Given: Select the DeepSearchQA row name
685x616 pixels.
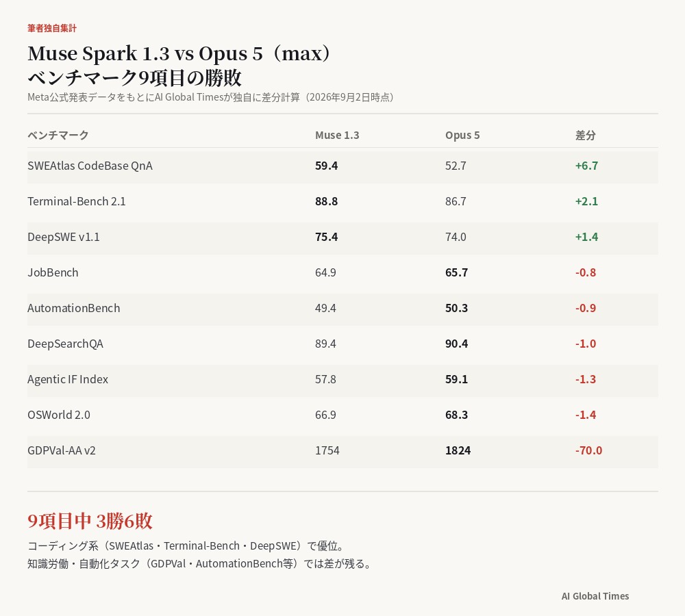Looking at the screenshot, I should tap(66, 344).
